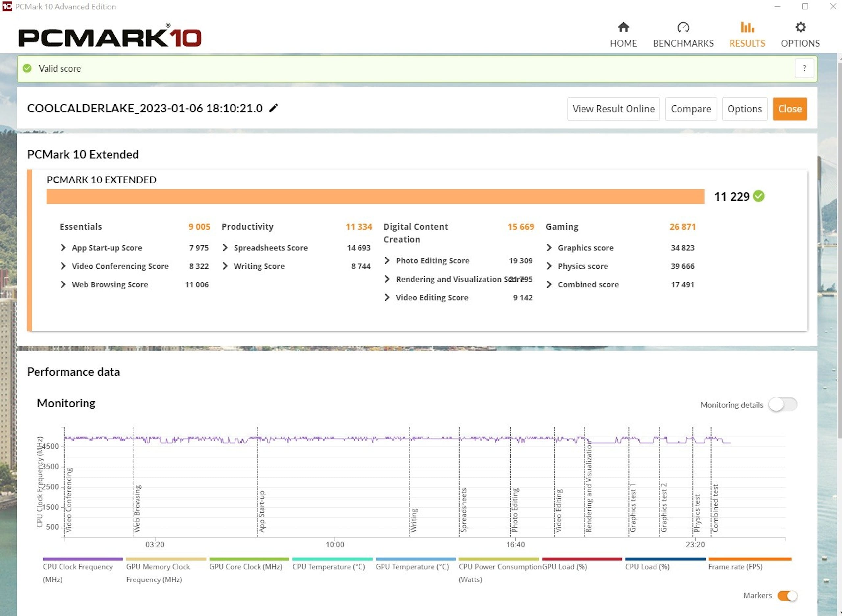
Task: Select Frame rate (FPS) legend swatch
Action: pos(750,559)
